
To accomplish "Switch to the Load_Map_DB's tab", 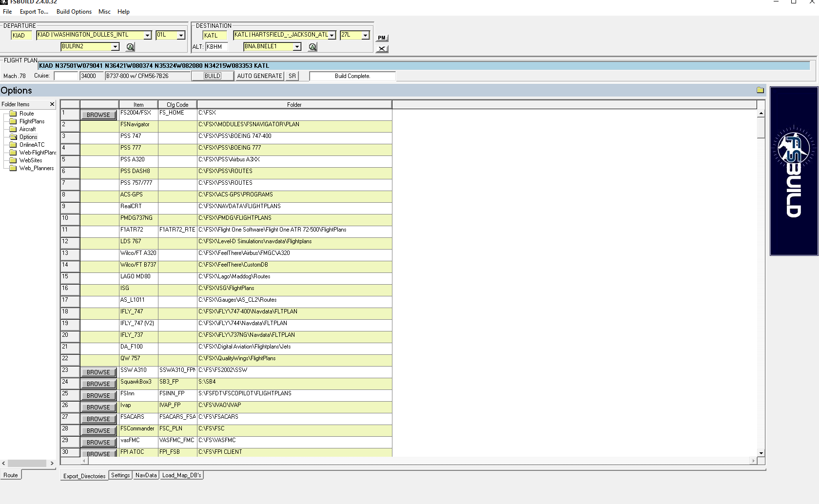I will (x=181, y=475).
